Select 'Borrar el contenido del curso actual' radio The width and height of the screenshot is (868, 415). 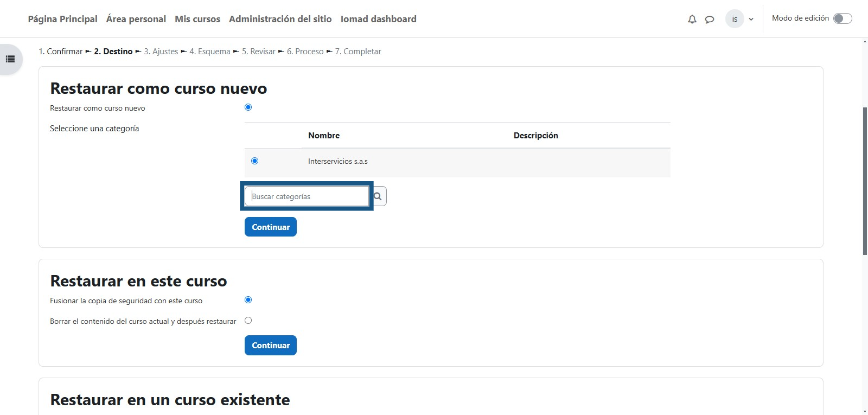(x=248, y=321)
